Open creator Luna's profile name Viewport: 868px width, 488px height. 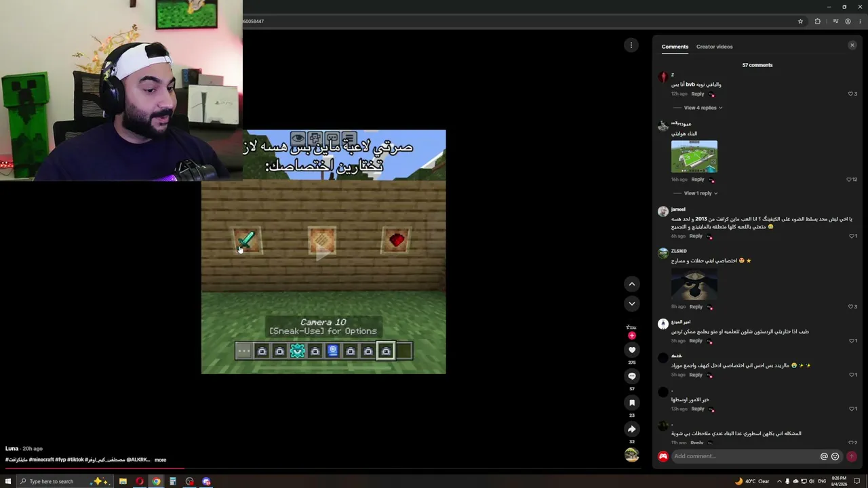coord(12,449)
